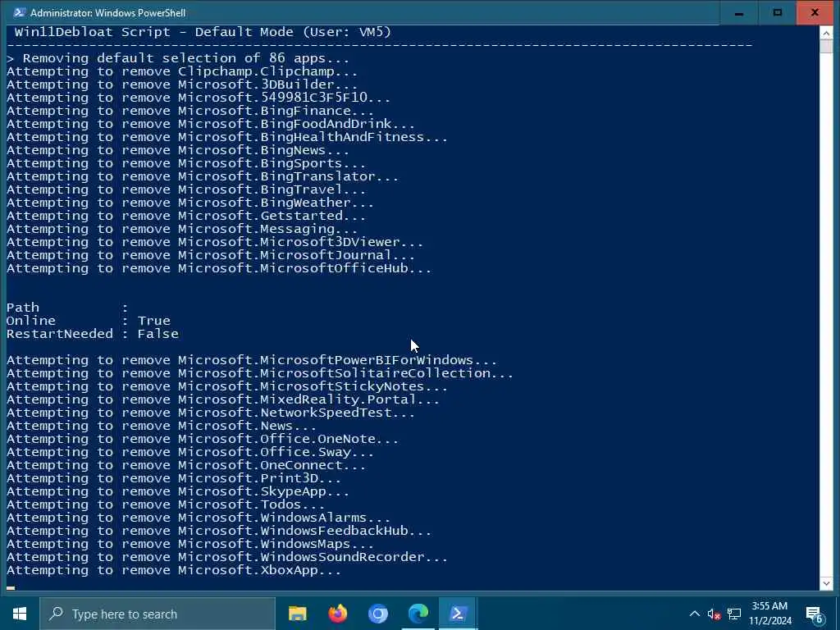Click the Microsoft.Getstarted line

(186, 216)
